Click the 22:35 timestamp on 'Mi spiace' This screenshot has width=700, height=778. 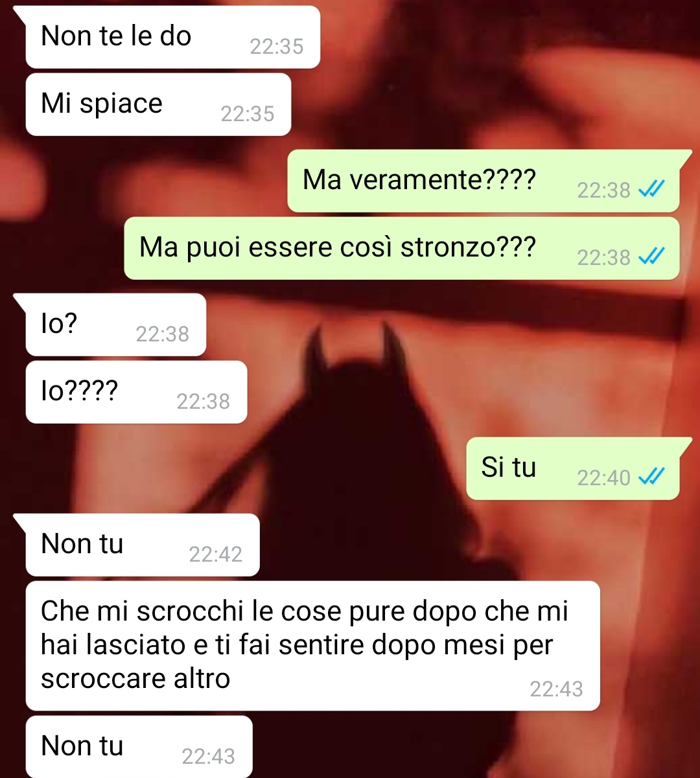248,114
